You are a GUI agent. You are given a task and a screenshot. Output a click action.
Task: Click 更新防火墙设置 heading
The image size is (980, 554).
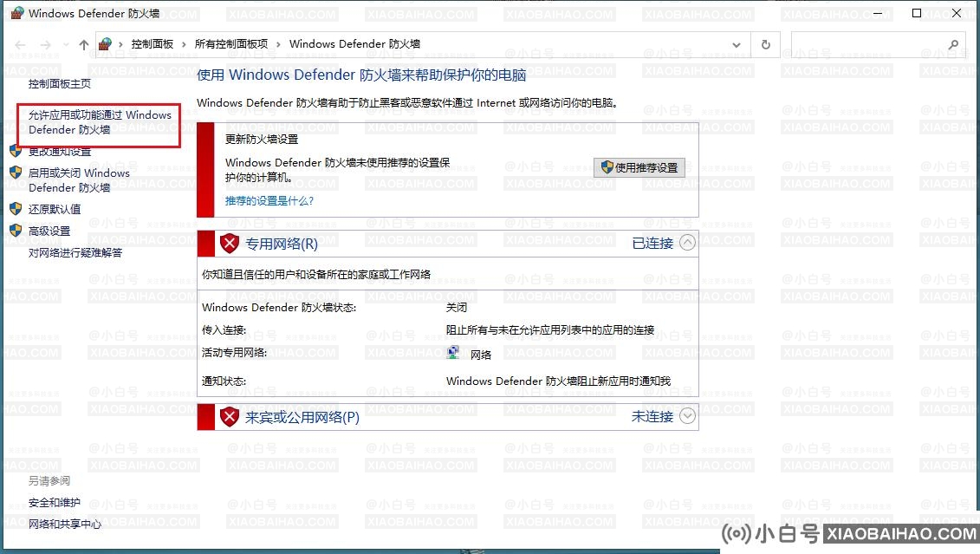click(262, 139)
